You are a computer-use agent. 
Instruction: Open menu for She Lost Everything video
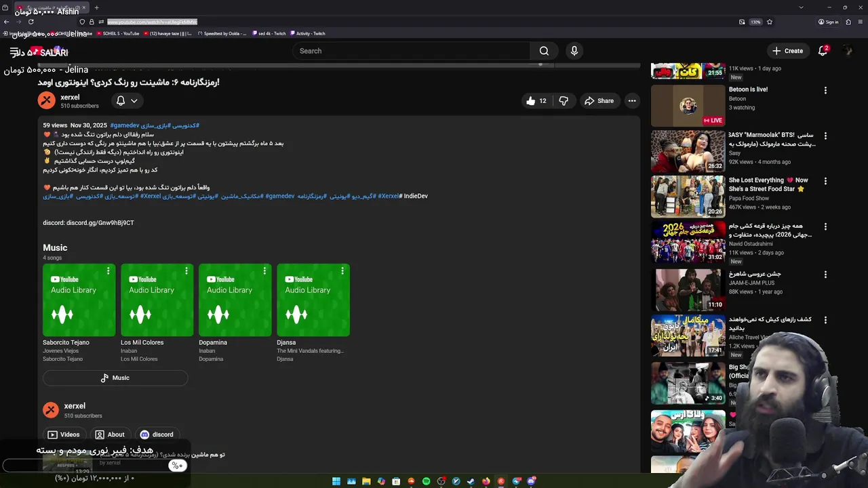pos(825,182)
